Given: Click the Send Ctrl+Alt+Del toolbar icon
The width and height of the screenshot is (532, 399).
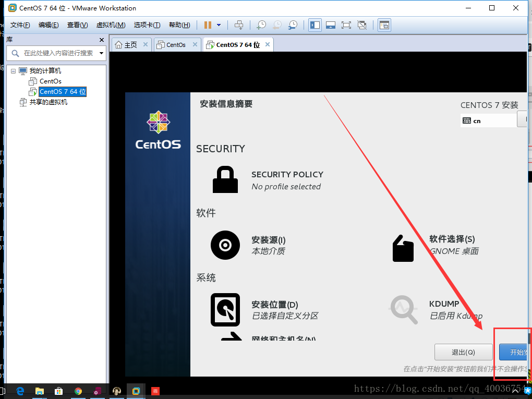Looking at the screenshot, I should [239, 25].
